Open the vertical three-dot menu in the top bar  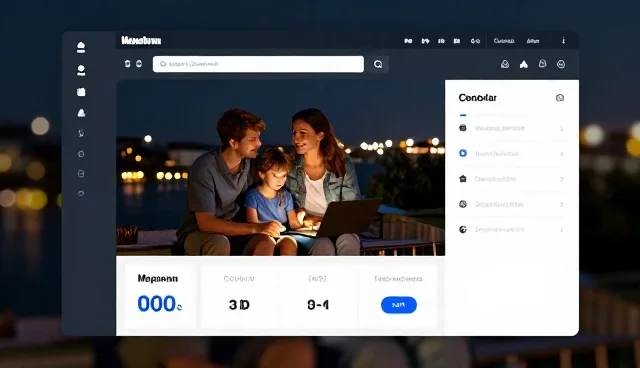click(x=563, y=41)
